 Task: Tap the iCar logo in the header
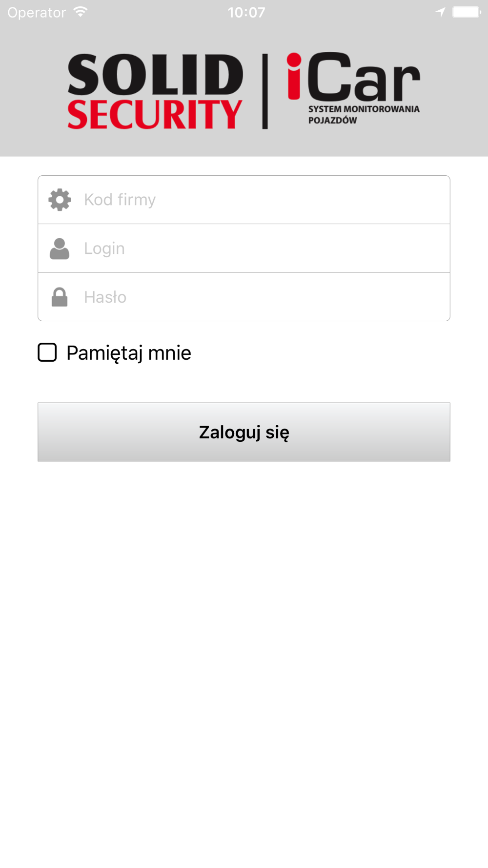353,88
